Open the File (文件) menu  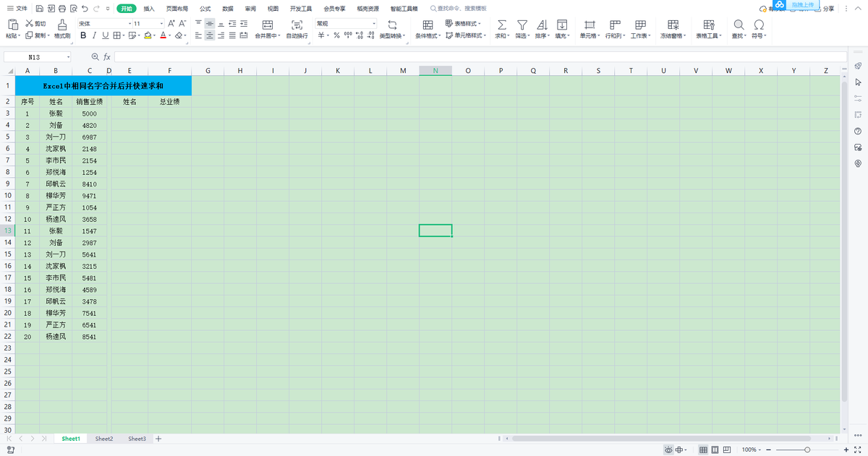click(17, 9)
